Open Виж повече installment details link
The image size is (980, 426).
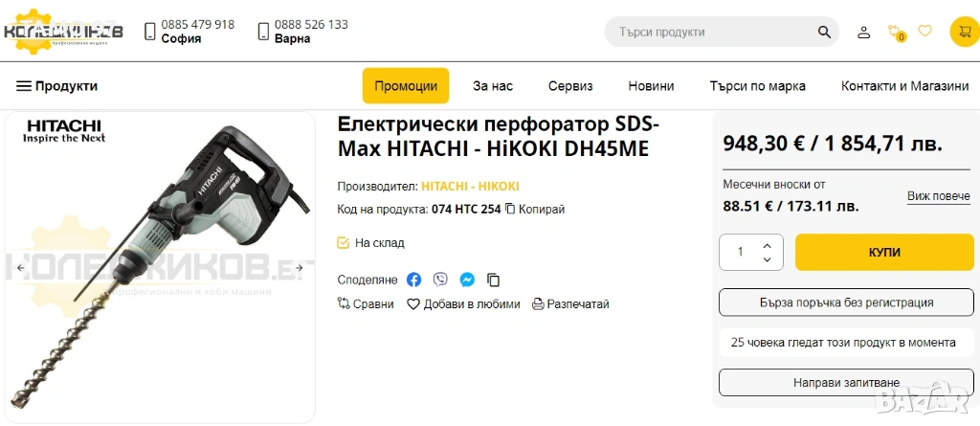coord(939,196)
